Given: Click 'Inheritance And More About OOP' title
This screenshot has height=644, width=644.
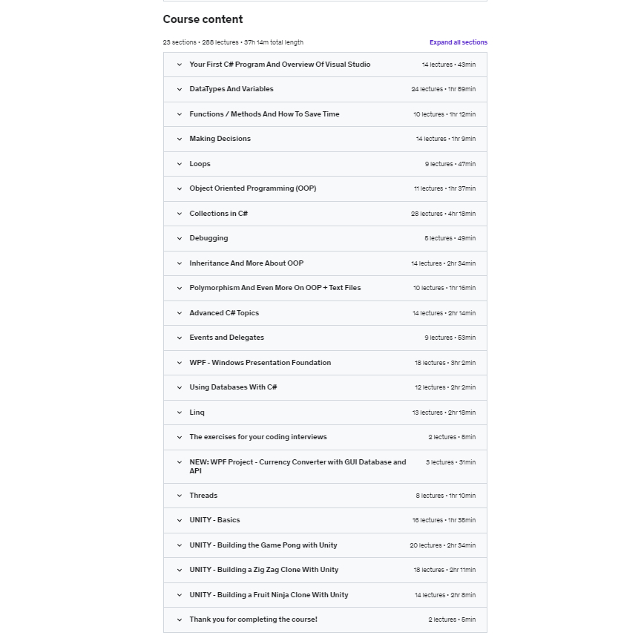Looking at the screenshot, I should (246, 263).
